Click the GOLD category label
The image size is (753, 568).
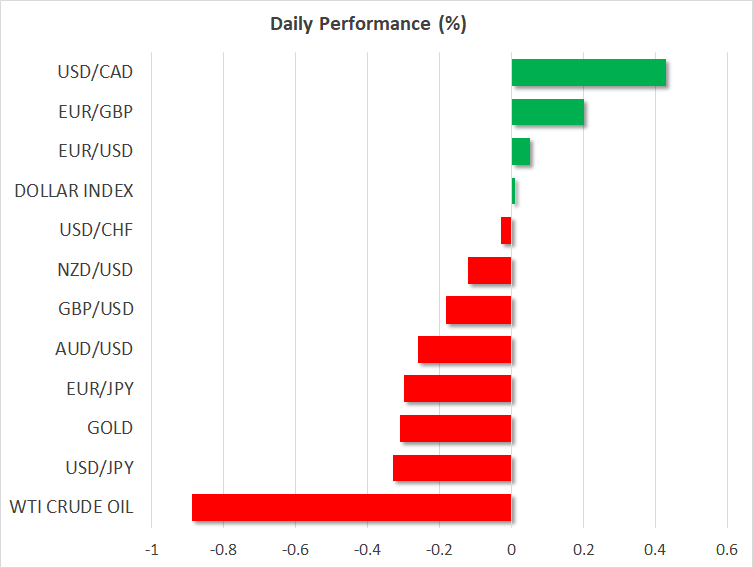[x=111, y=428]
